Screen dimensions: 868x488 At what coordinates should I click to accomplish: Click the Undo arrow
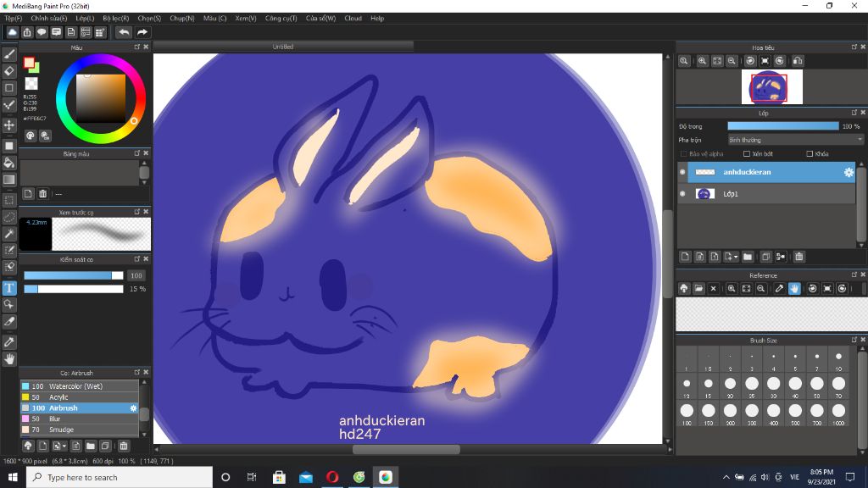pos(124,33)
